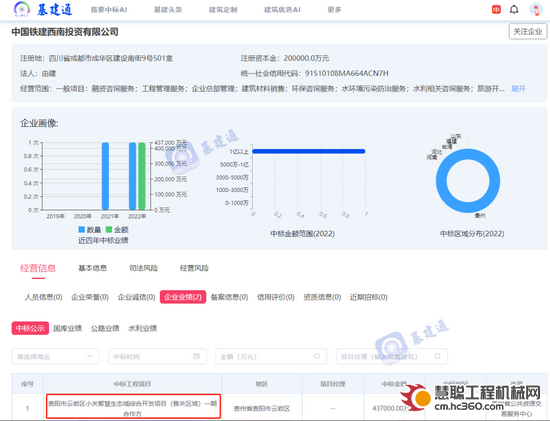Open 建筑定制 menu item
550x421 pixels.
[x=223, y=9]
